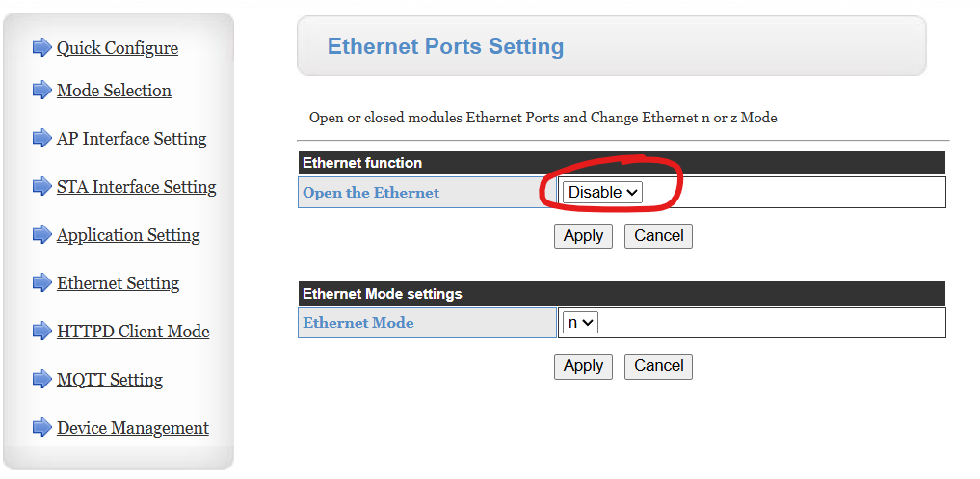Viewport: 980px width, 479px height.
Task: Open the Device Management link
Action: tap(133, 428)
